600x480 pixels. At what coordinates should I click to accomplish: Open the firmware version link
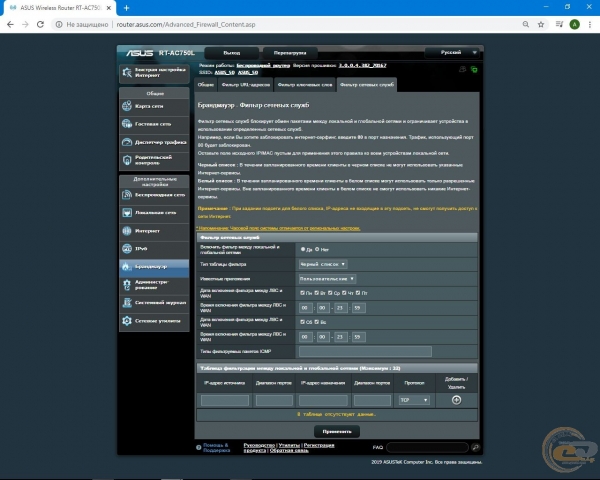[362, 65]
